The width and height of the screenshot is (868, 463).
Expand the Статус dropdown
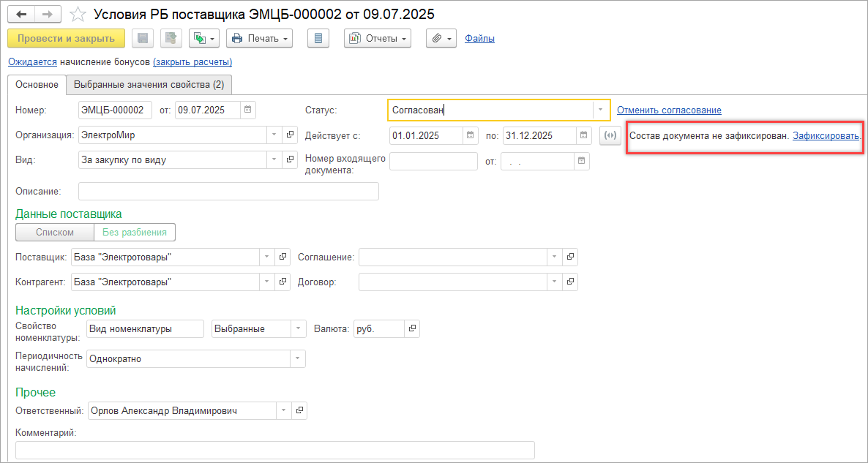pyautogui.click(x=600, y=110)
